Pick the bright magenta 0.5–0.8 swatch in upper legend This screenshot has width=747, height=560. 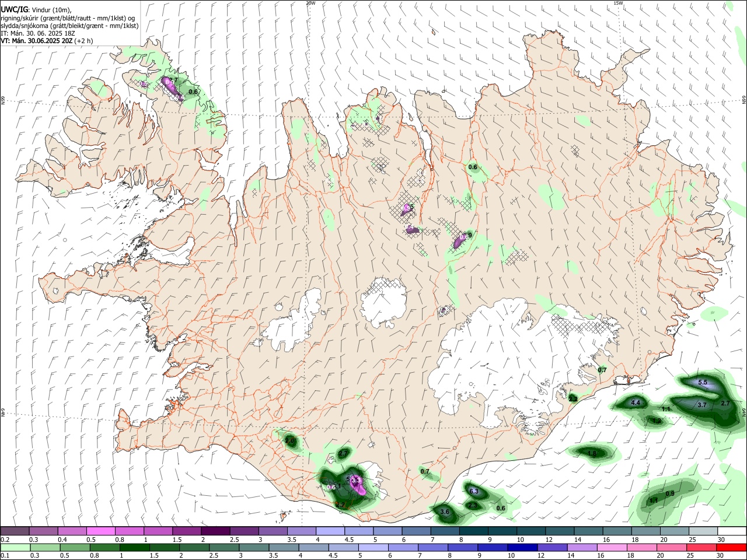[100, 531]
